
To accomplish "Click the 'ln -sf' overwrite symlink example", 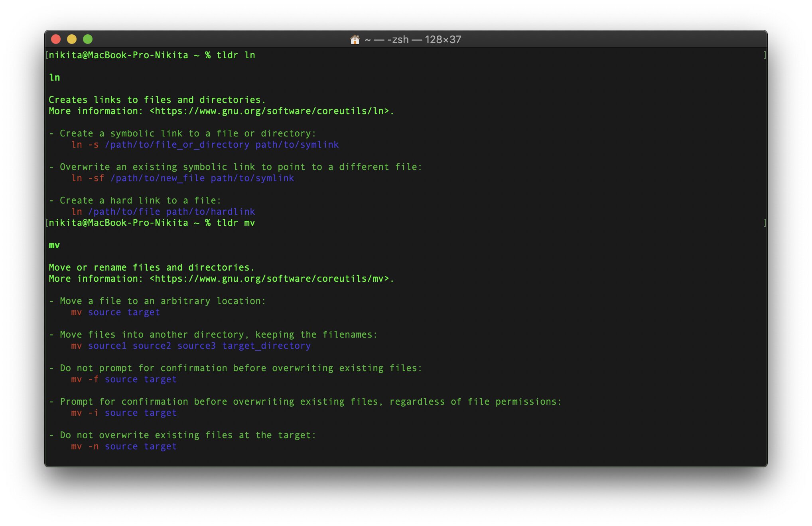I will pyautogui.click(x=183, y=178).
